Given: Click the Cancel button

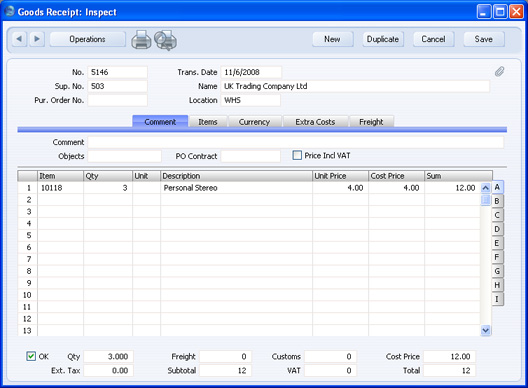Looking at the screenshot, I should 433,39.
